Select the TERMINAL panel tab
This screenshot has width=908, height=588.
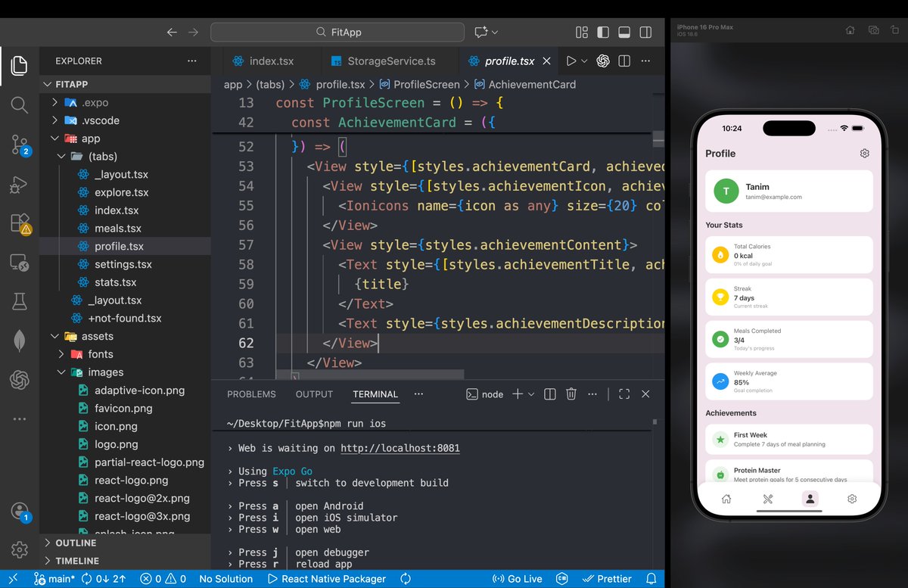[375, 394]
